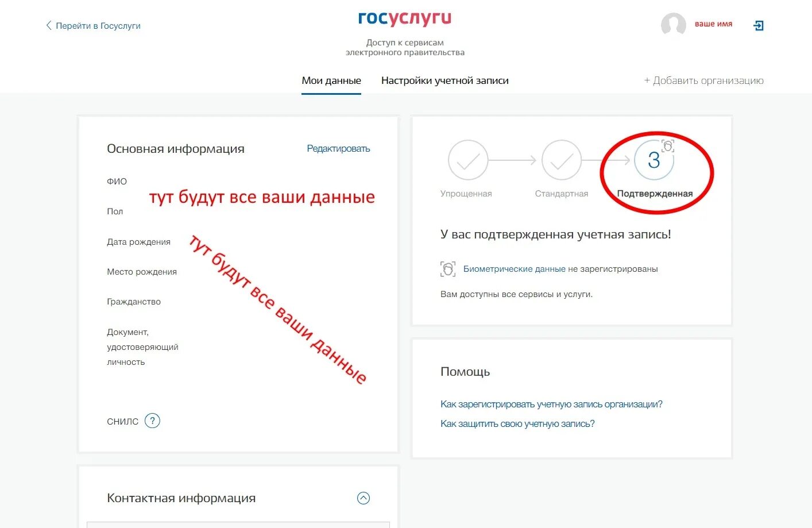Click the Контактная информация heading
Screen dimensions: 812x528
coord(181,498)
